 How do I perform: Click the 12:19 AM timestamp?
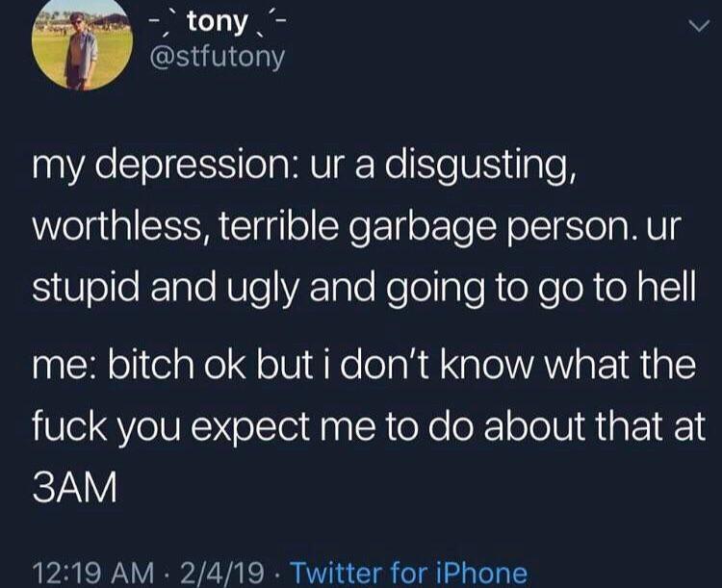click(93, 574)
